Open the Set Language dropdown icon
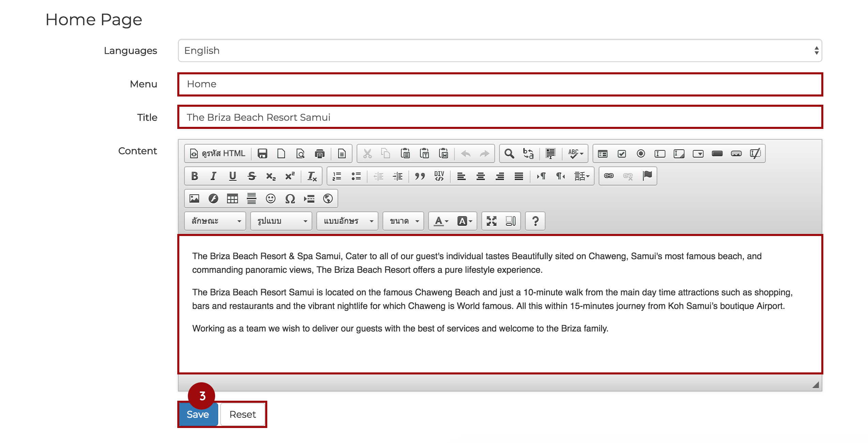 (x=582, y=176)
